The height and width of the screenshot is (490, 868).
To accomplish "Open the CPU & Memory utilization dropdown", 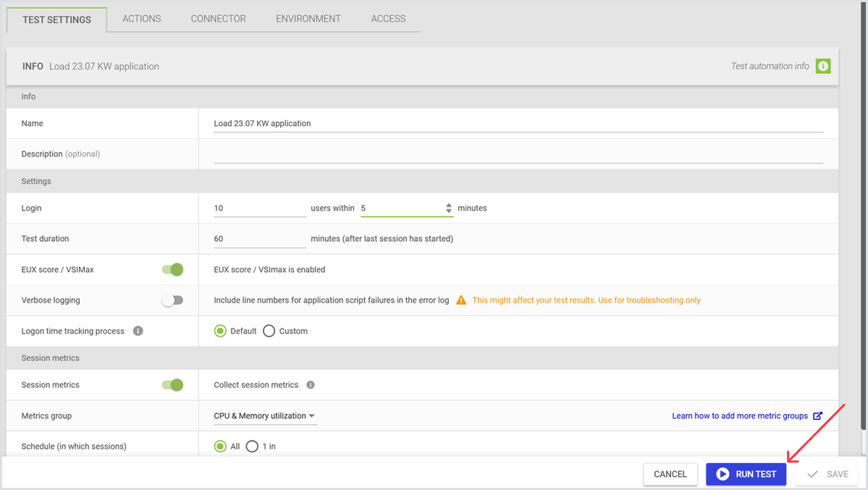I will tap(265, 416).
